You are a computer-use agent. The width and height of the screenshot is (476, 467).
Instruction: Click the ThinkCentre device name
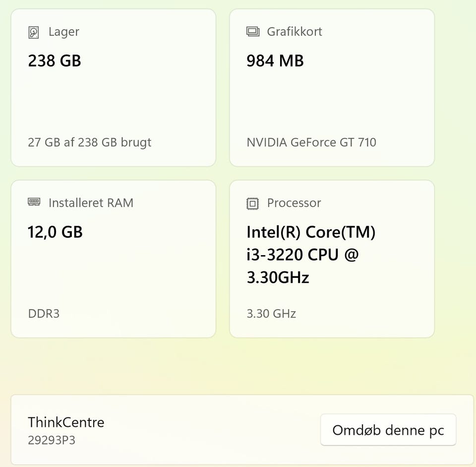coord(66,422)
